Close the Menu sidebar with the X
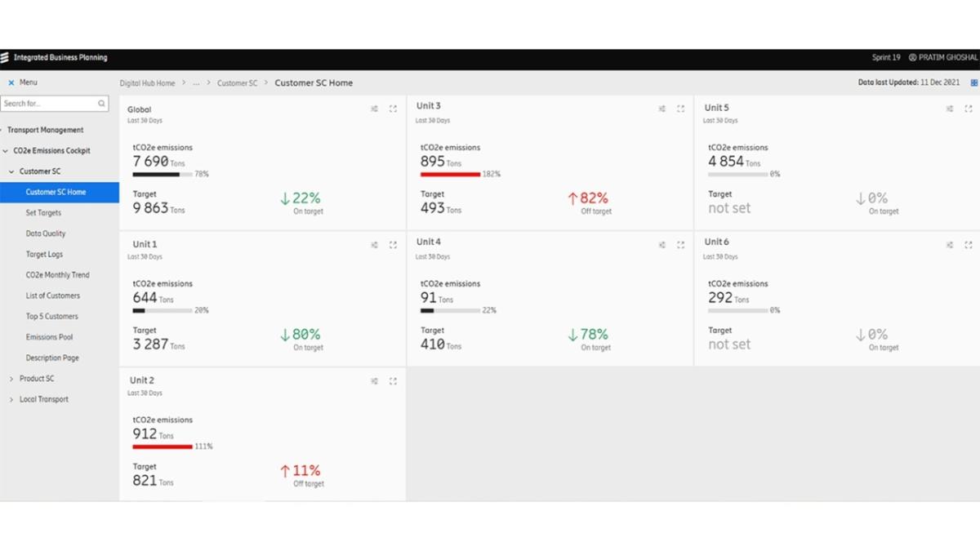The image size is (980, 551). pos(11,82)
